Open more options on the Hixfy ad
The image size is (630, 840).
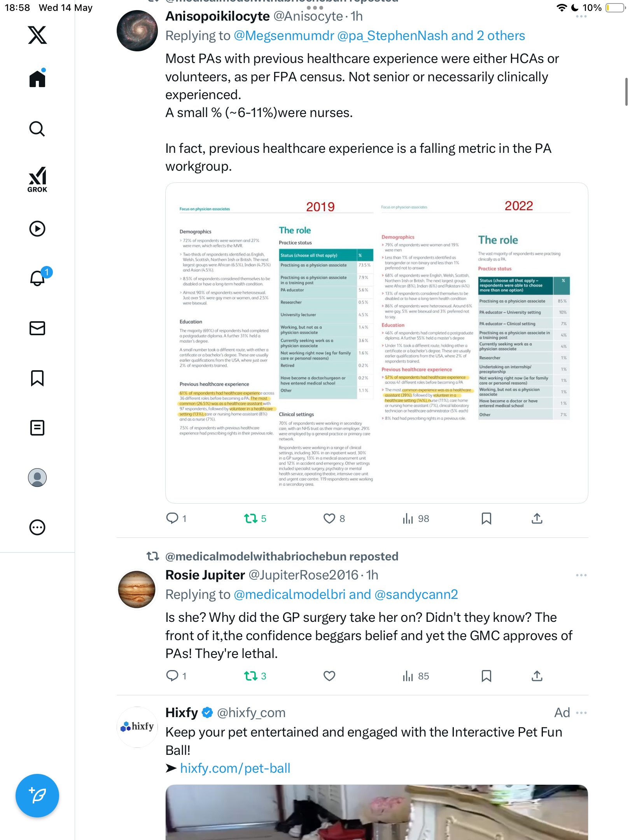(581, 713)
